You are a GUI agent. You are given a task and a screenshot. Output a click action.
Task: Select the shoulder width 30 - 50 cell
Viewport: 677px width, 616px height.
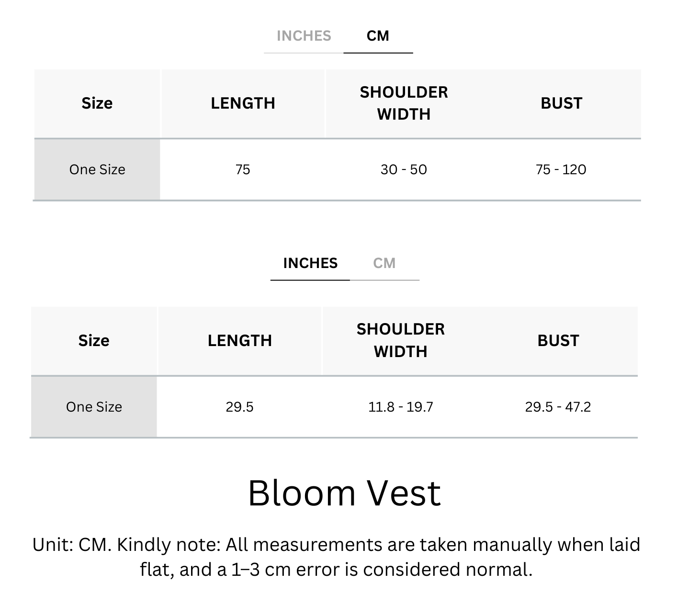tap(404, 169)
